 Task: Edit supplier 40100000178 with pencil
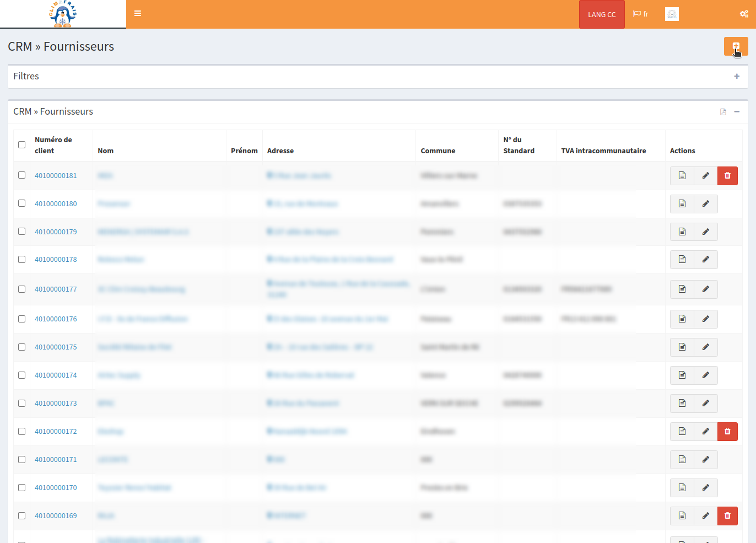click(705, 260)
